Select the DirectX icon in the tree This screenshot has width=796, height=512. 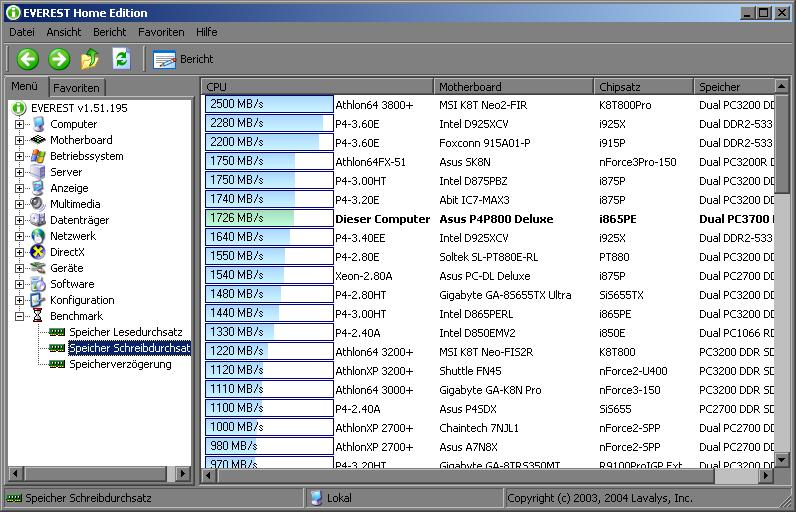click(38, 252)
